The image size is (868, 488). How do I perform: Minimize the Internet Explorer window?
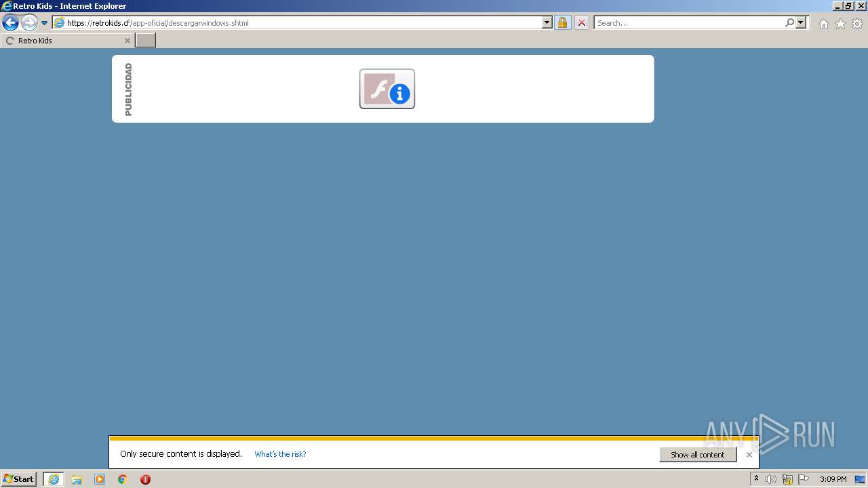click(x=837, y=5)
